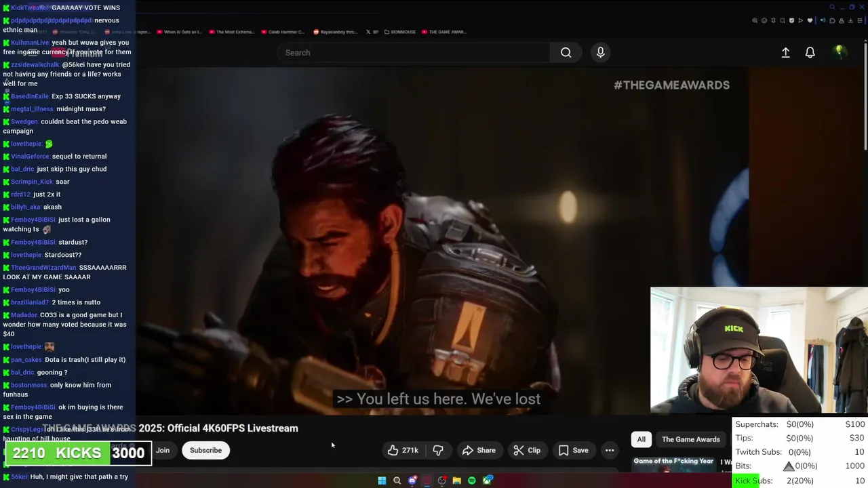Image resolution: width=868 pixels, height=488 pixels.
Task: Select the All filter chip
Action: [x=641, y=439]
